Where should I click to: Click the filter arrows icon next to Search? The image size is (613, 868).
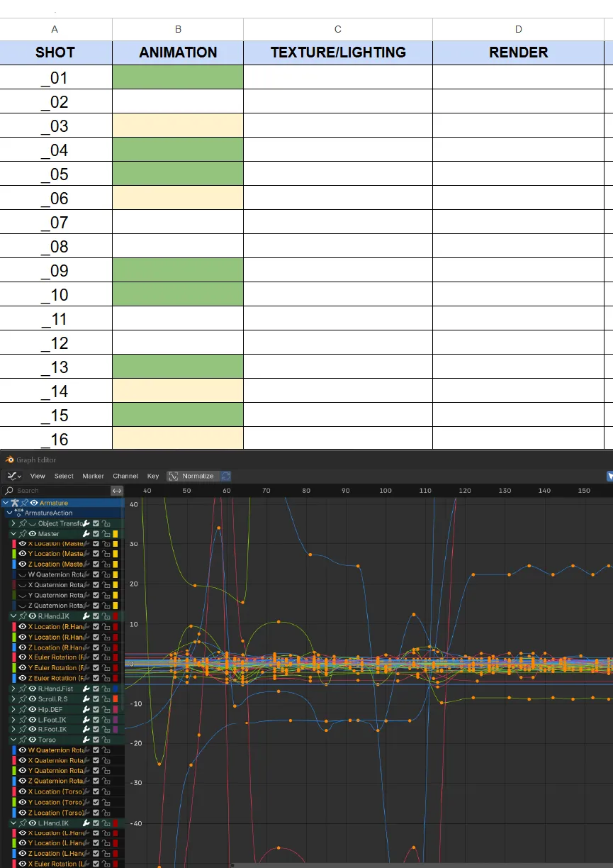click(x=117, y=491)
